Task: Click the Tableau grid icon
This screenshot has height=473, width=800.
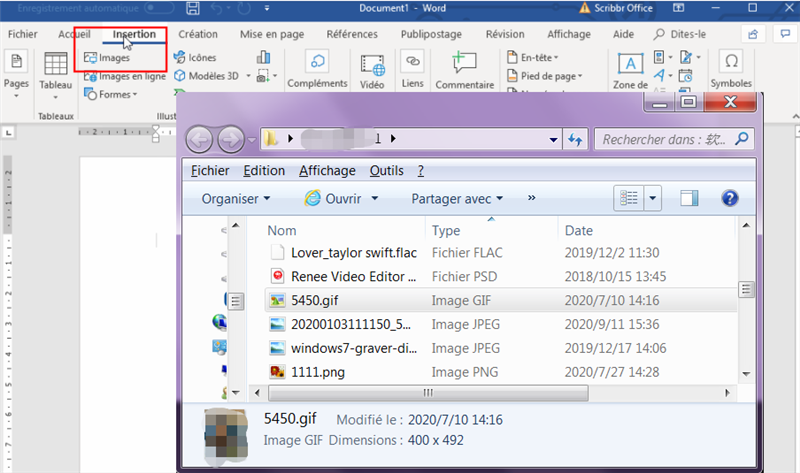Action: point(56,64)
